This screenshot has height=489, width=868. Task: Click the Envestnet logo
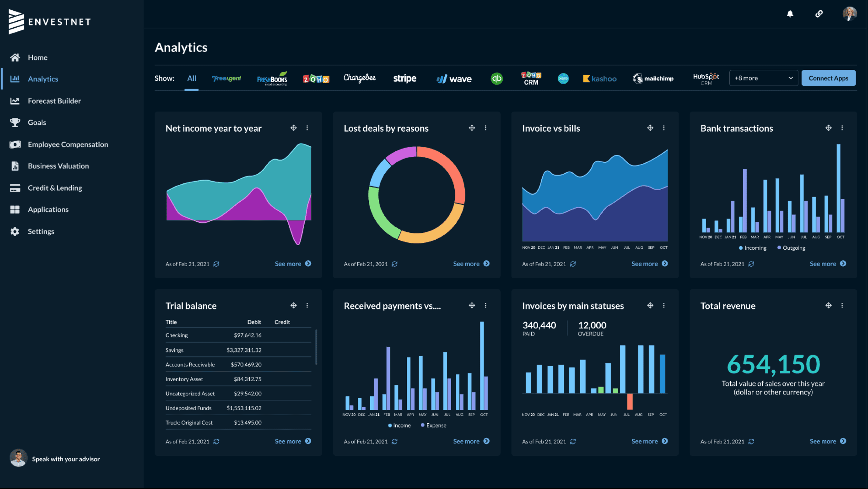tap(50, 22)
